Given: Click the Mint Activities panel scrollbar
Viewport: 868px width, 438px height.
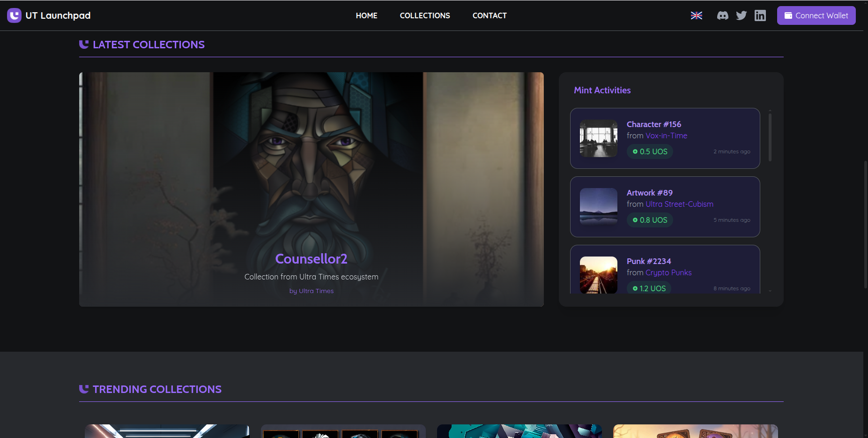Looking at the screenshot, I should pos(770,136).
